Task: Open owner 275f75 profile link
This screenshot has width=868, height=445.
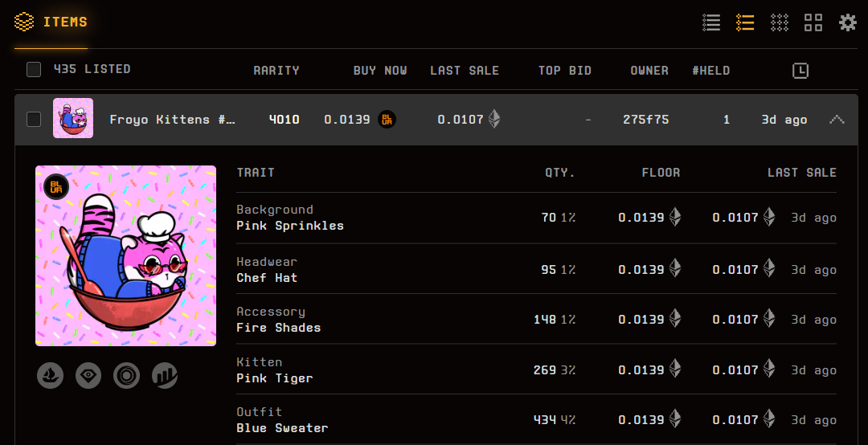Action: click(x=645, y=120)
